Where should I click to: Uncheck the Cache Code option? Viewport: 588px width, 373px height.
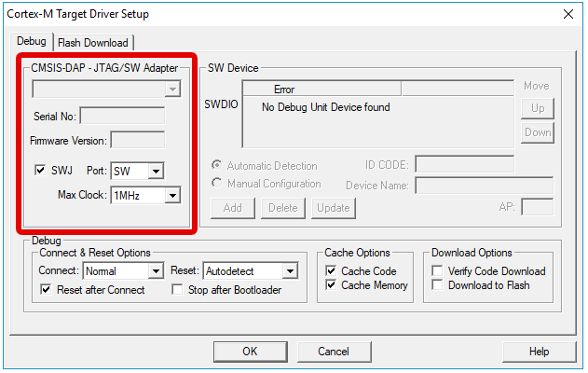pos(332,271)
